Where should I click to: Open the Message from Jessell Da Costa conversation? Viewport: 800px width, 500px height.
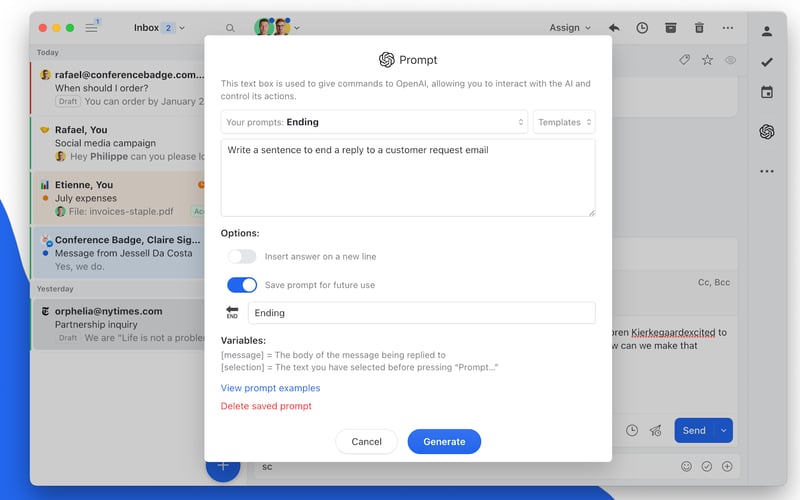point(118,253)
